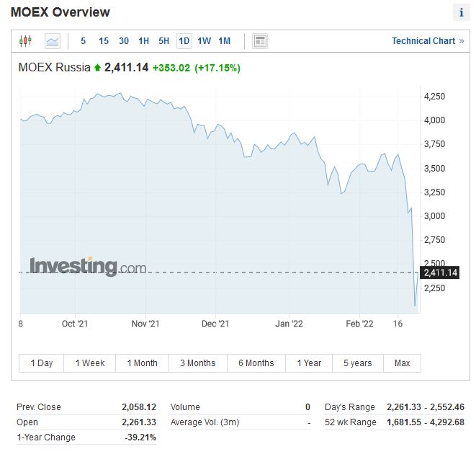Choose the 15-minute interval
This screenshot has height=462, width=476.
[104, 41]
